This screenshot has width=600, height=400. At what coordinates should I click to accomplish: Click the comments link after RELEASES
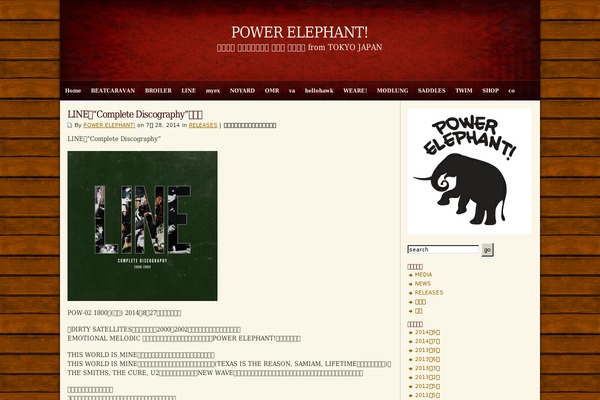coord(250,125)
